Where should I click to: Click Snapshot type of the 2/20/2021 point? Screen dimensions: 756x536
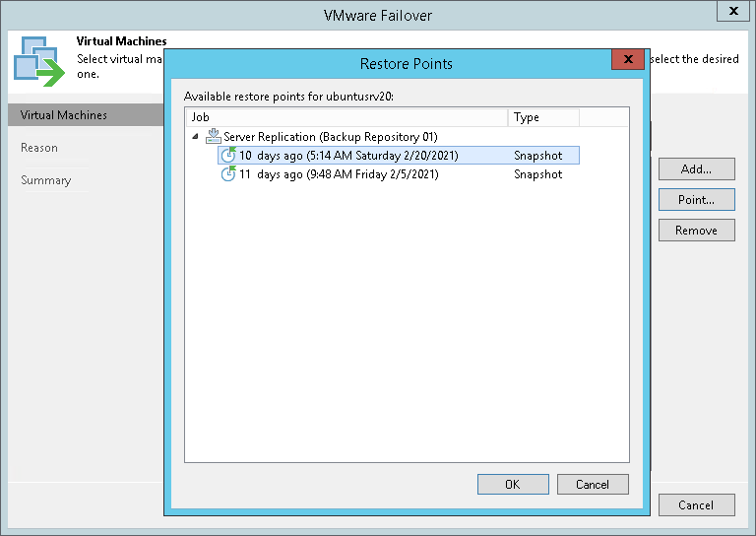[538, 156]
